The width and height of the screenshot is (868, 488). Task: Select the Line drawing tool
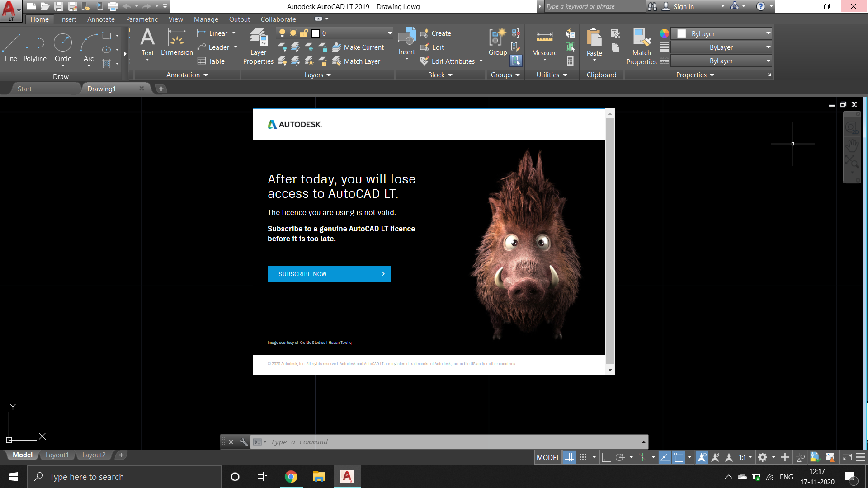pos(11,48)
